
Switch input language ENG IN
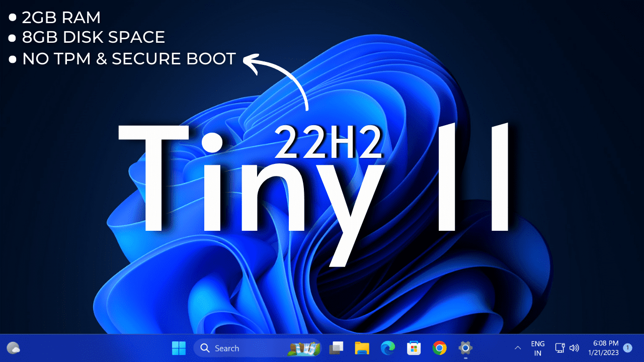click(x=538, y=348)
